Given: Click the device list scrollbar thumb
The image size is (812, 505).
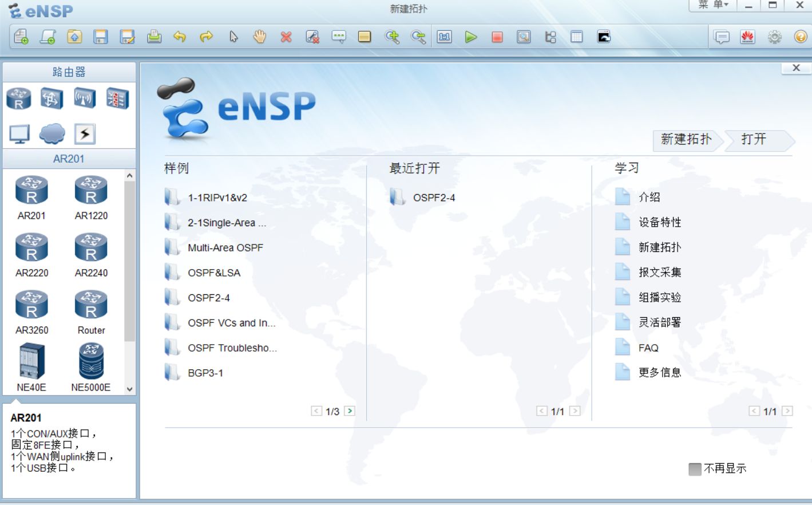Looking at the screenshot, I should coord(130,261).
